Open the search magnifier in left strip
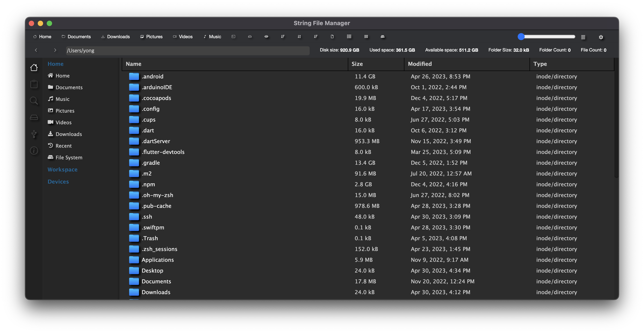Image resolution: width=644 pixels, height=333 pixels. (34, 101)
